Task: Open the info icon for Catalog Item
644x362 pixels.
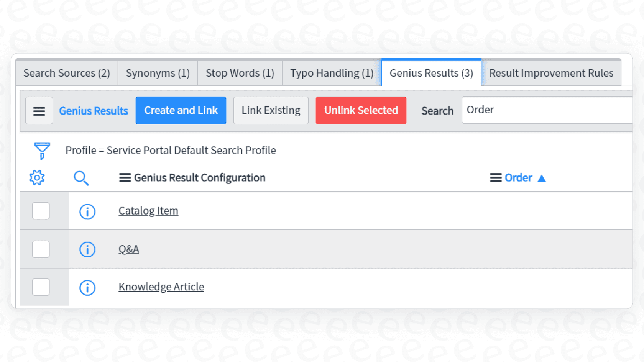Action: coord(87,211)
